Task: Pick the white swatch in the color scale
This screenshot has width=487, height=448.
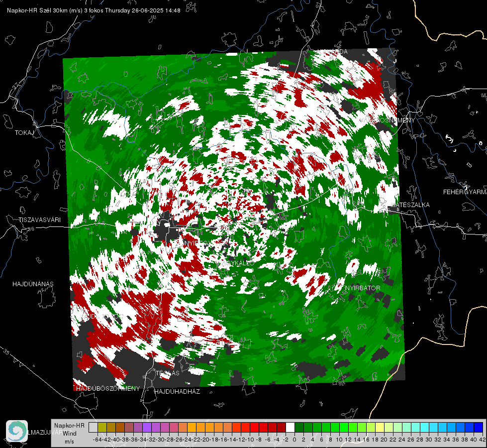Action: pyautogui.click(x=290, y=427)
